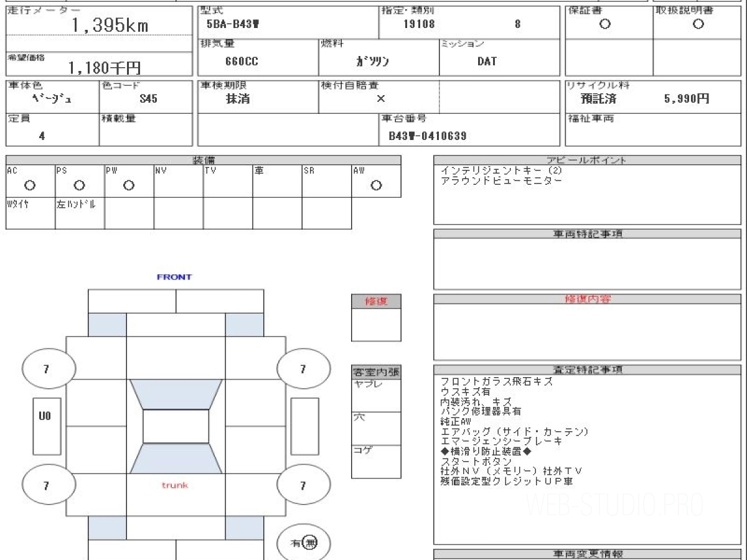The height and width of the screenshot is (560, 747).
Task: Select the fuel type ガソリン
Action: pos(372,61)
